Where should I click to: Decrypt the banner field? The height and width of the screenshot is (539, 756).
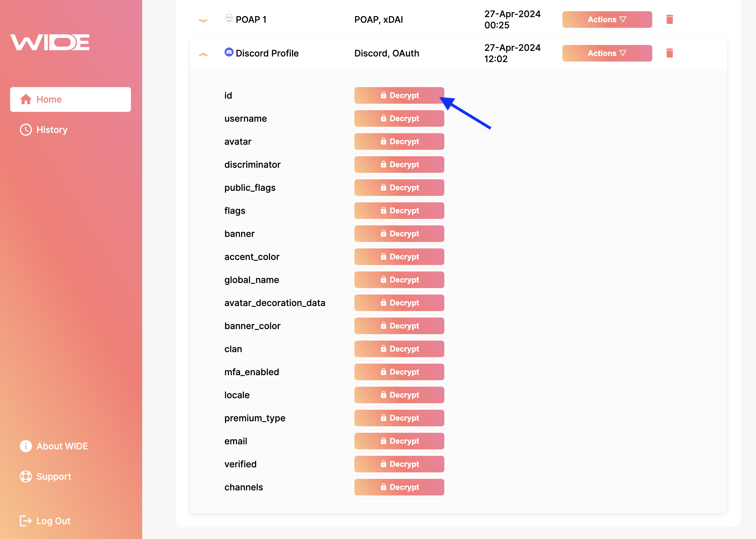399,234
